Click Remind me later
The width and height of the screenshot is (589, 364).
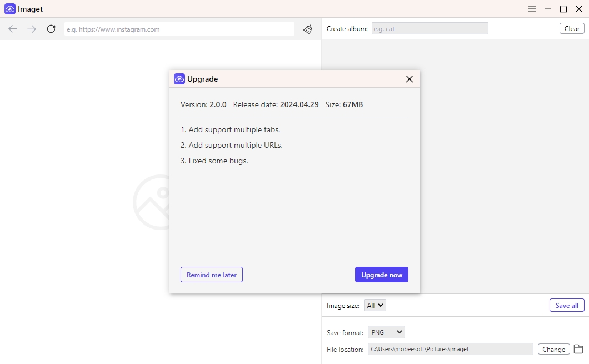coord(212,275)
